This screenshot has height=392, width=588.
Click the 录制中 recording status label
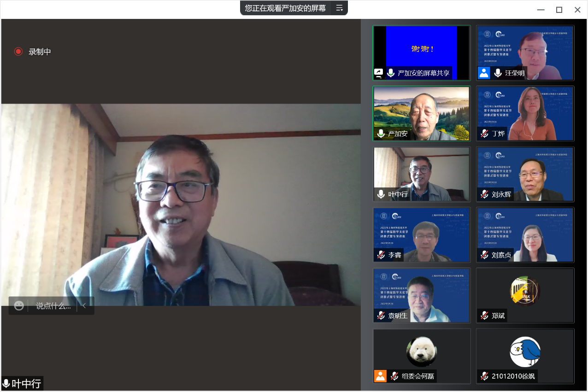click(40, 52)
